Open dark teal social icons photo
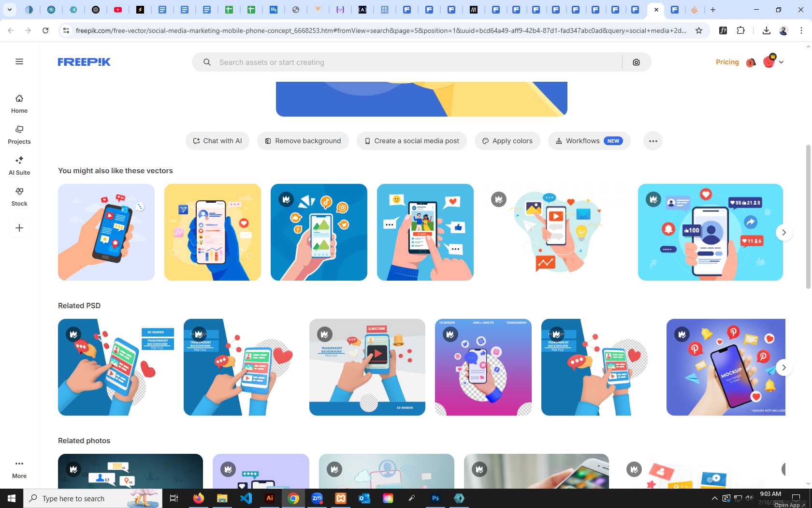This screenshot has width=812, height=508. [x=130, y=471]
